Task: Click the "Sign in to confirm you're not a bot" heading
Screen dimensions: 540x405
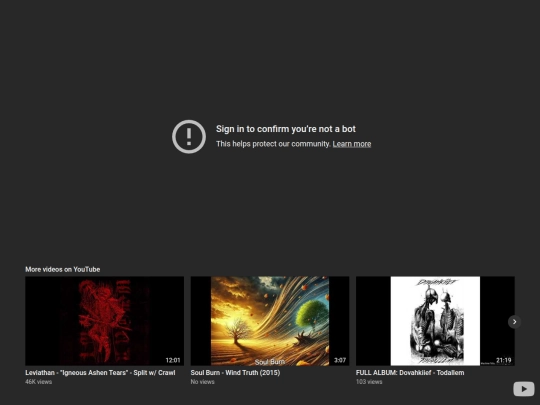Action: click(x=285, y=129)
